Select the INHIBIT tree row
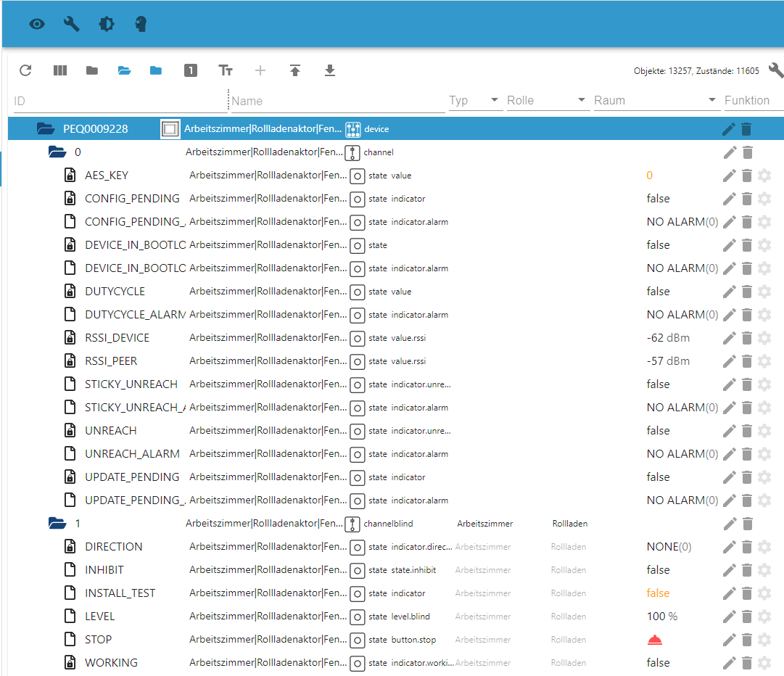The image size is (784, 676). point(396,570)
